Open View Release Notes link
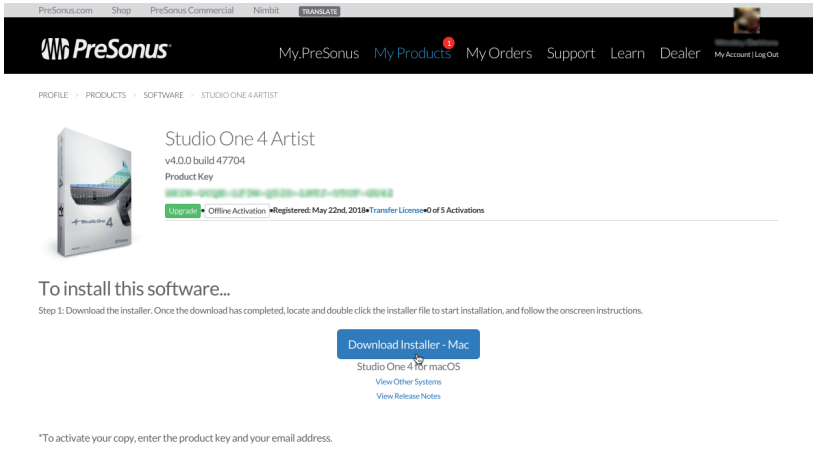Image resolution: width=815 pixels, height=450 pixels. click(408, 396)
